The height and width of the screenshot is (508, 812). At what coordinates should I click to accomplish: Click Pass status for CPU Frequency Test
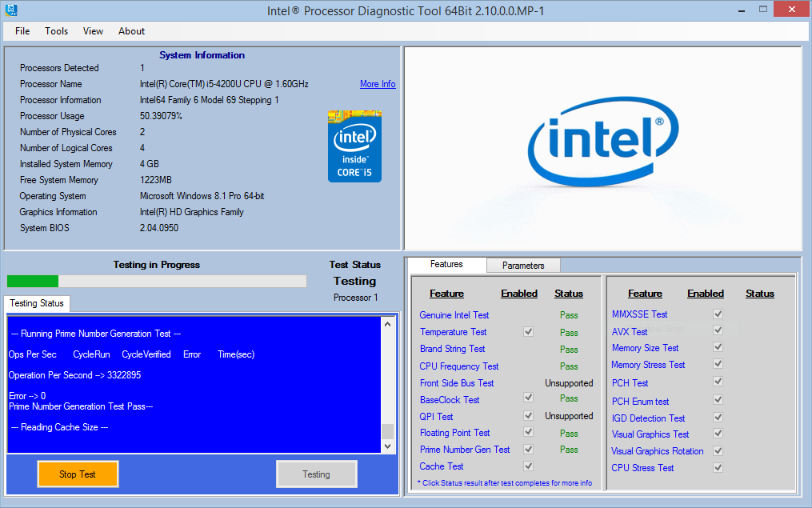569,366
